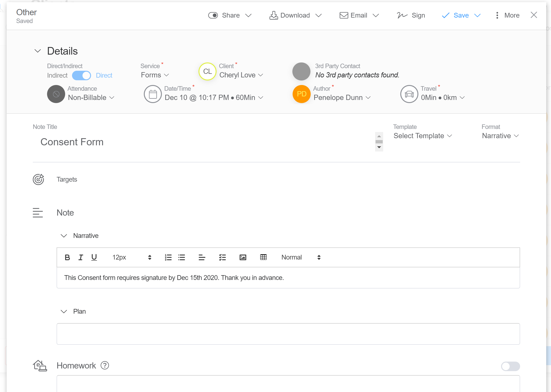Image resolution: width=551 pixels, height=392 pixels.
Task: Insert a numbered list
Action: tap(168, 257)
